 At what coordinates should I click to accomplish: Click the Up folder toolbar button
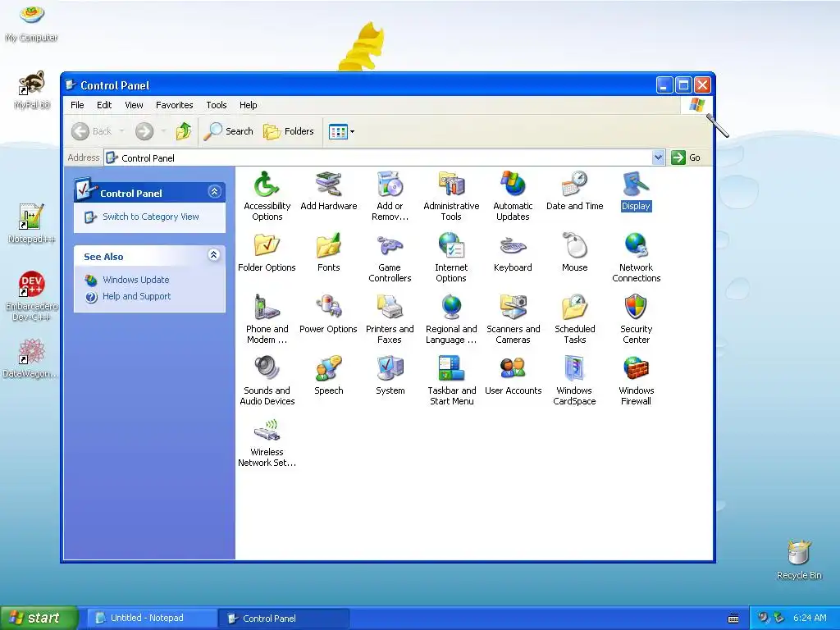click(x=184, y=131)
